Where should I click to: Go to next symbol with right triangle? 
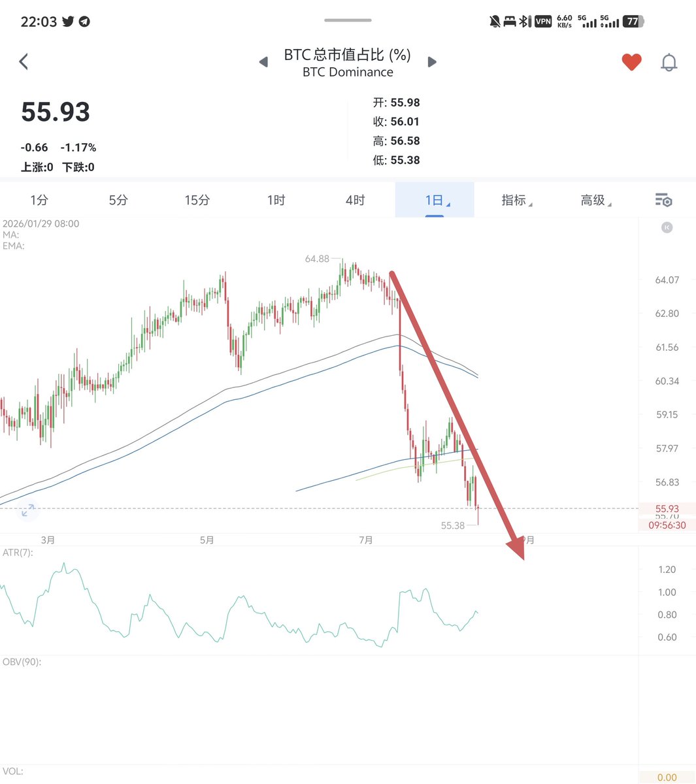(432, 62)
